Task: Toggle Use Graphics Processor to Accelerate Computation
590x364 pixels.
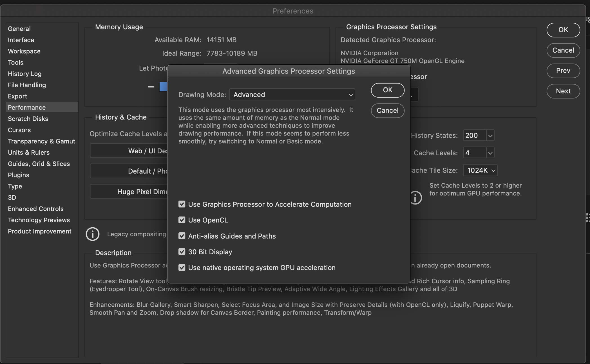Action: coord(182,204)
